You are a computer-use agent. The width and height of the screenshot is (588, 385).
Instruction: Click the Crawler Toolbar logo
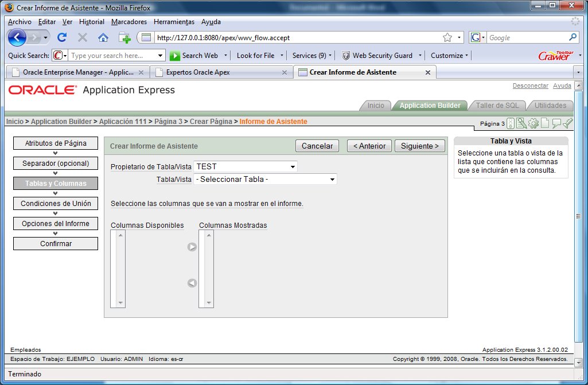click(x=556, y=56)
